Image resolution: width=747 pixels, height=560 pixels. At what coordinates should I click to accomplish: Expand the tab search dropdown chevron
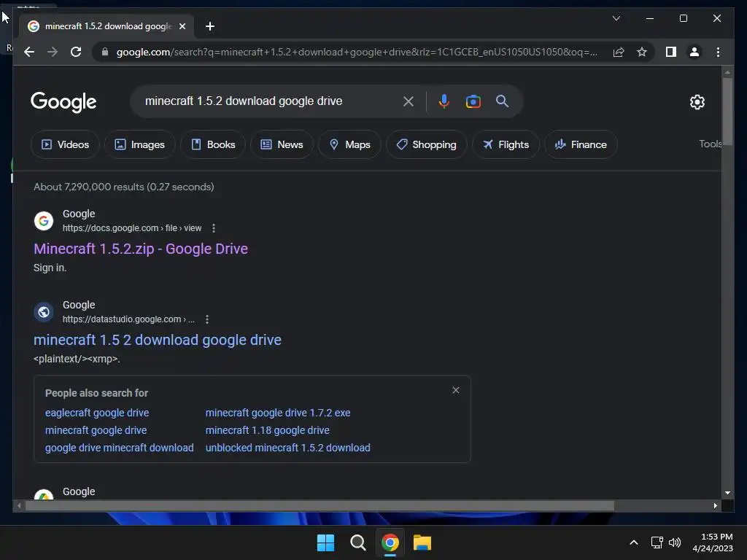click(x=616, y=18)
